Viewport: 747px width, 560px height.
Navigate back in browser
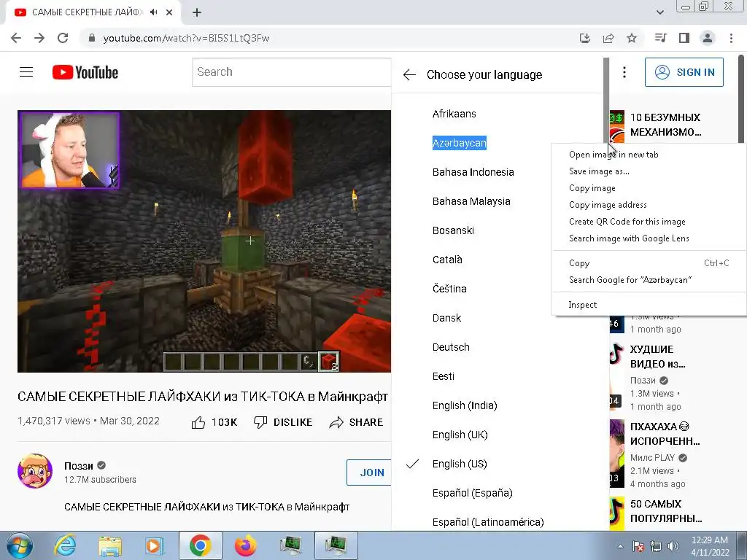16,38
